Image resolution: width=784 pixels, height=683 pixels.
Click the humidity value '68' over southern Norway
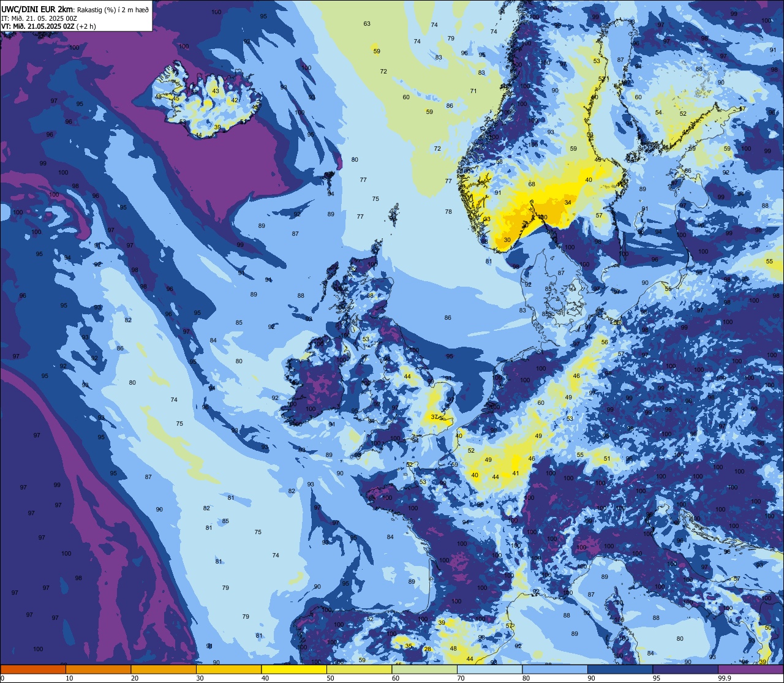tap(532, 184)
